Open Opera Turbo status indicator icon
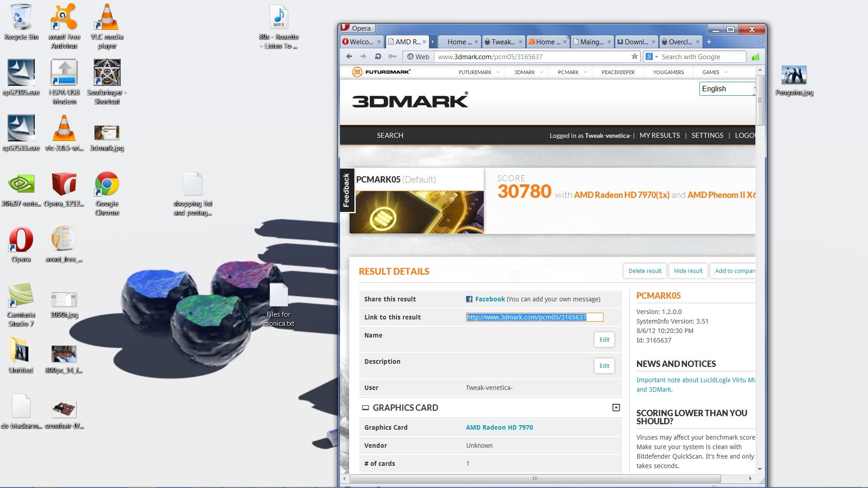 click(x=755, y=56)
